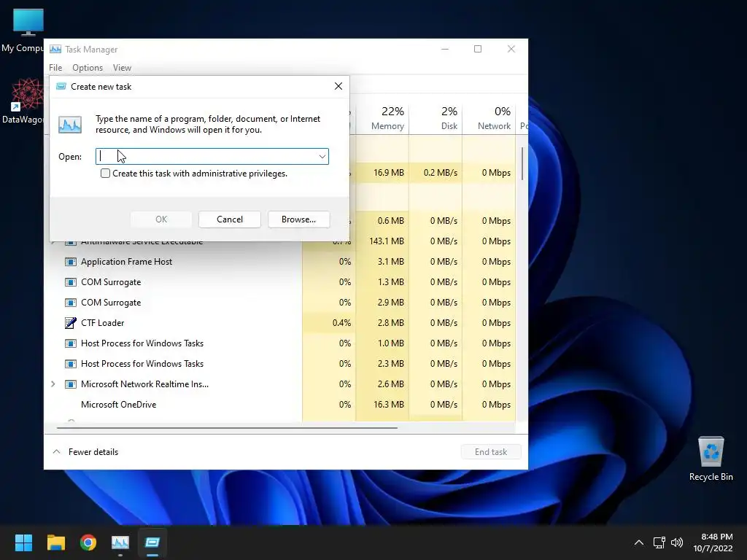This screenshot has width=747, height=560.
Task: Show hidden system tray icons
Action: tap(639, 542)
